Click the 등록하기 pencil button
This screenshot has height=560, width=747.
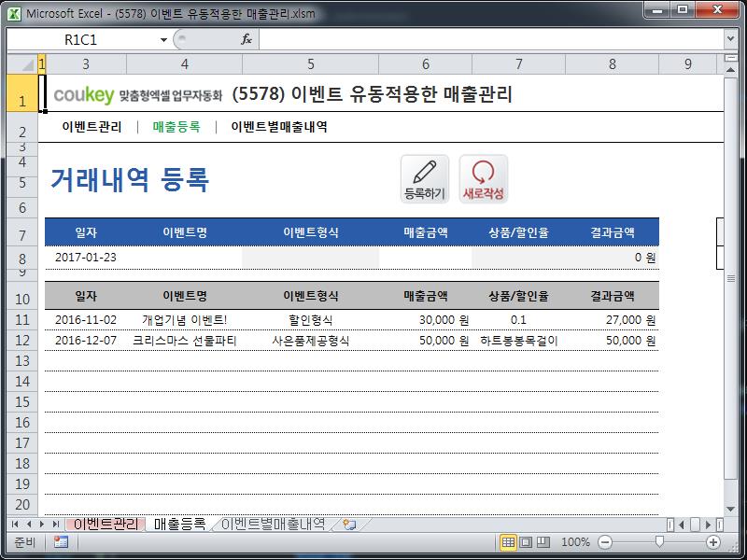tap(425, 179)
